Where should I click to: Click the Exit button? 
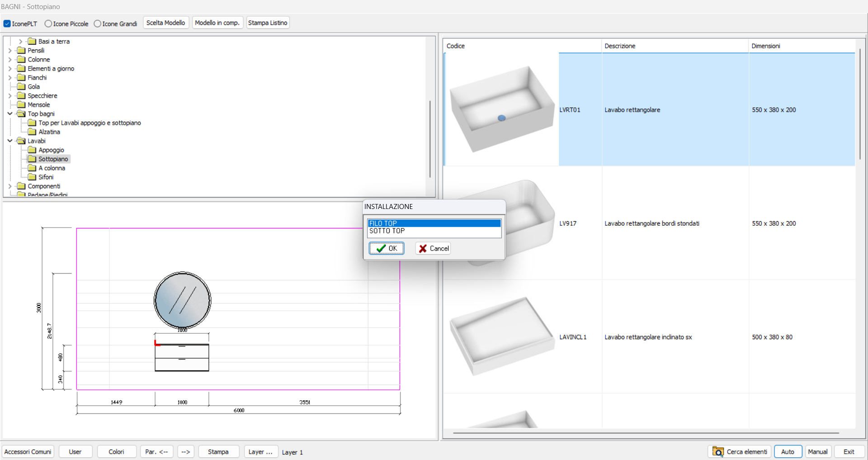point(849,451)
